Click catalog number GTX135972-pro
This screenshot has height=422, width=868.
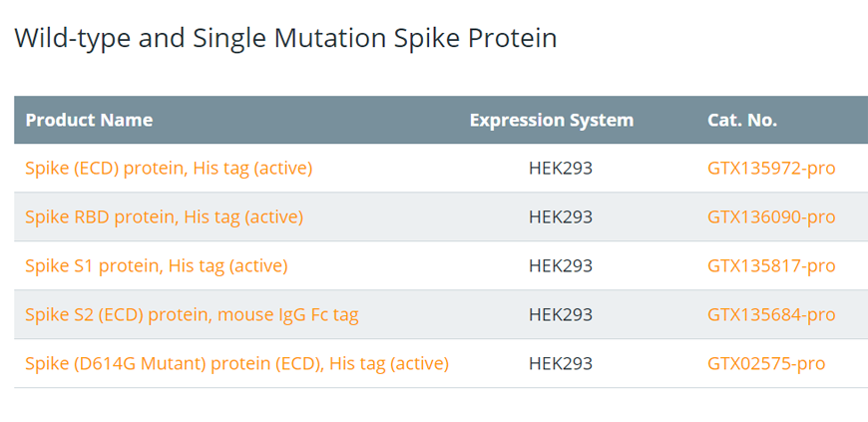pyautogui.click(x=771, y=169)
